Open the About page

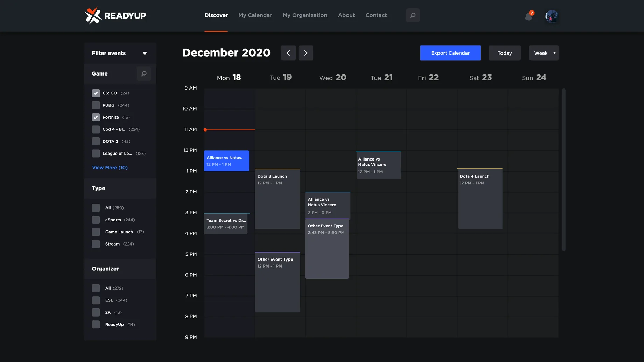[x=346, y=15]
